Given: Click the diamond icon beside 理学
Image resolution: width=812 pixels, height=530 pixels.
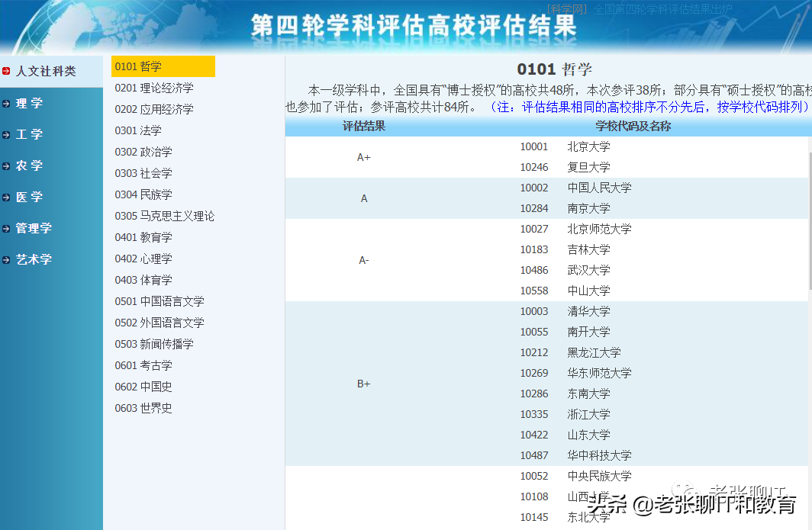Looking at the screenshot, I should click(8, 102).
